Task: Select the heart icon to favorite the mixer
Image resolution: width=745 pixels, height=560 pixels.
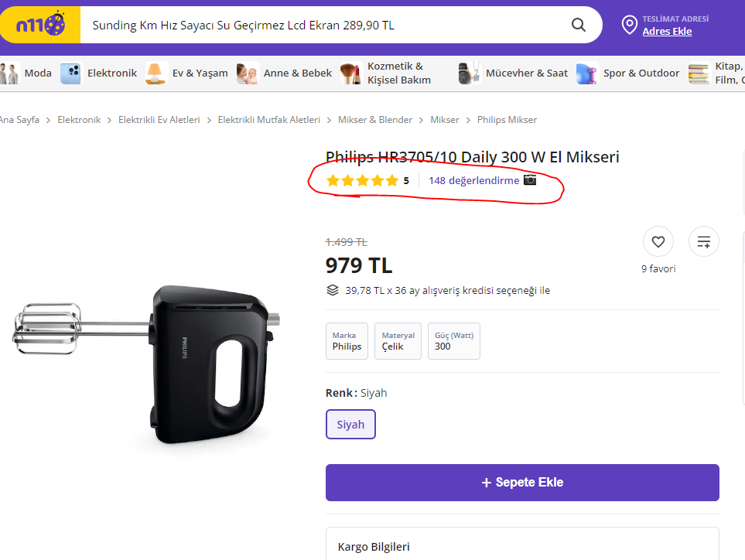Action: pos(658,241)
